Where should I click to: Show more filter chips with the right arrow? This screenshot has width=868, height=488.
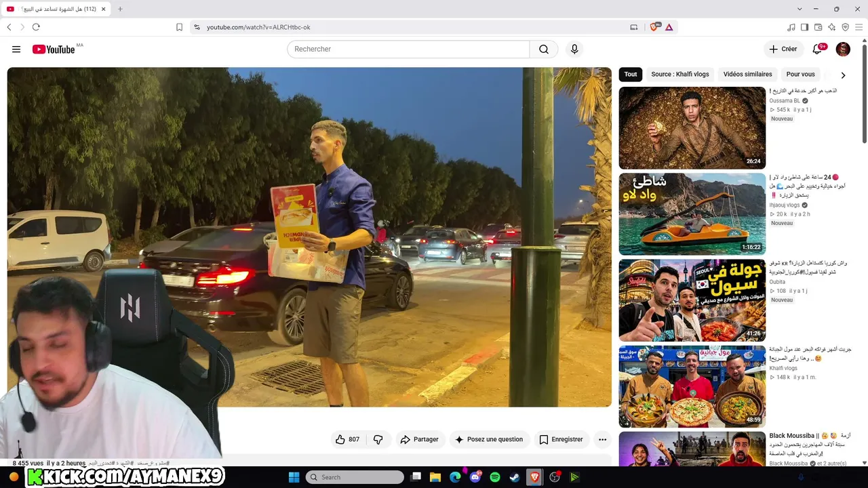(x=843, y=75)
